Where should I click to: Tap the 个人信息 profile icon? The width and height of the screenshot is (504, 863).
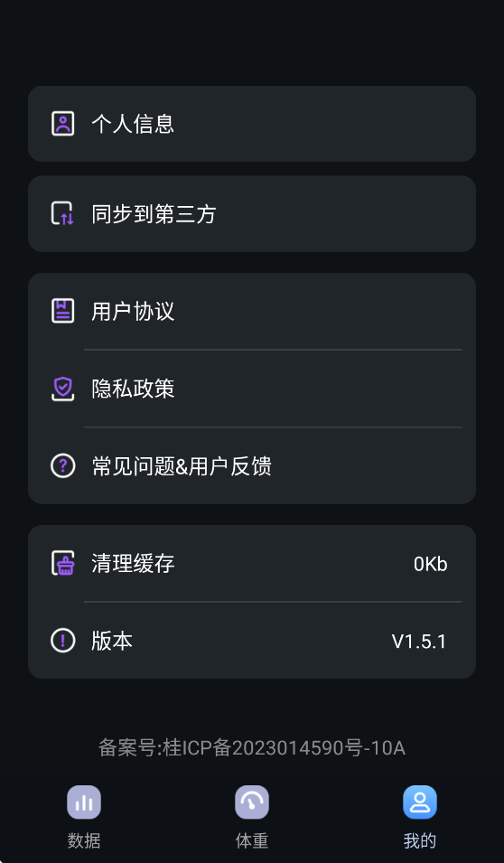(x=62, y=123)
